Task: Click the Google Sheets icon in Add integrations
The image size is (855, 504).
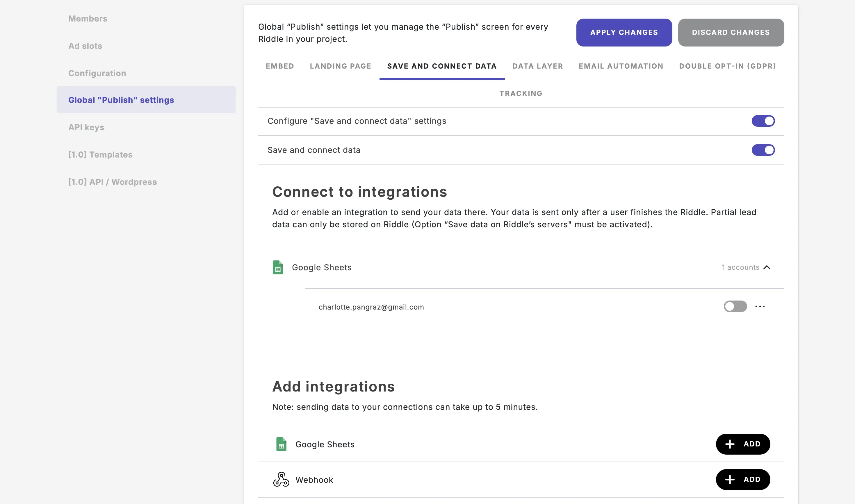Action: click(281, 444)
